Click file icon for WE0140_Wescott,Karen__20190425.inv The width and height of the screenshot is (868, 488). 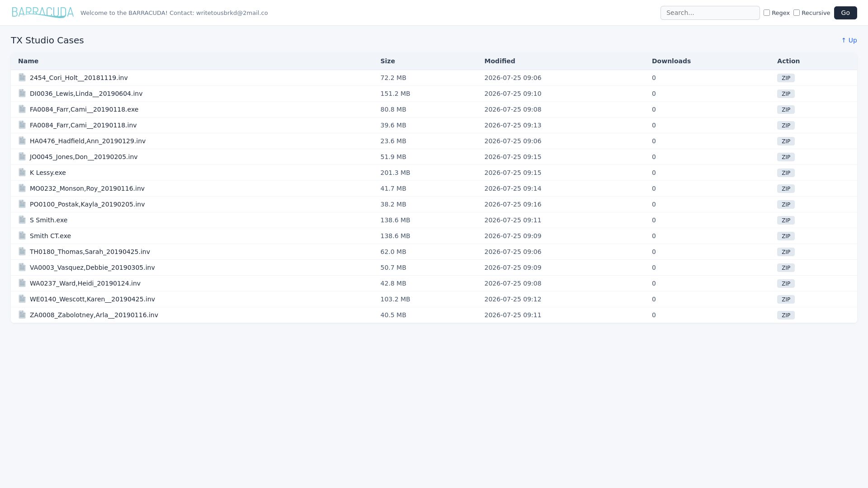click(22, 299)
